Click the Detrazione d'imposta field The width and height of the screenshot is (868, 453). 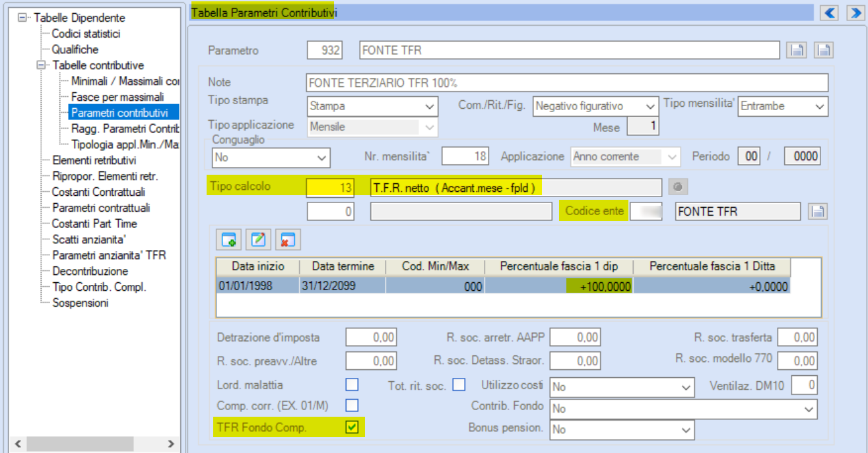point(371,338)
